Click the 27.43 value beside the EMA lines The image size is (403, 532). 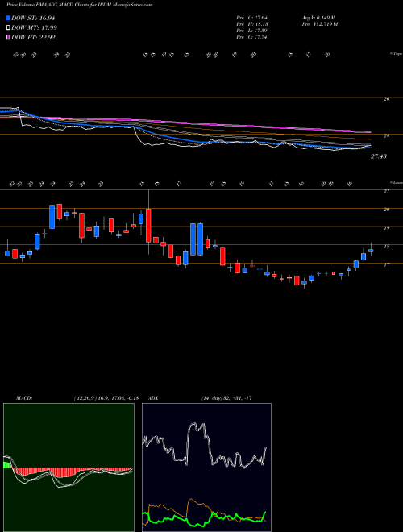point(379,156)
